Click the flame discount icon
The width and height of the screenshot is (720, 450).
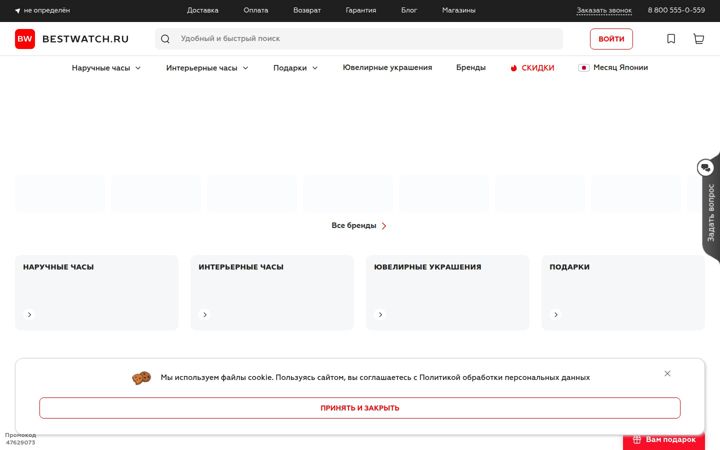coord(513,68)
